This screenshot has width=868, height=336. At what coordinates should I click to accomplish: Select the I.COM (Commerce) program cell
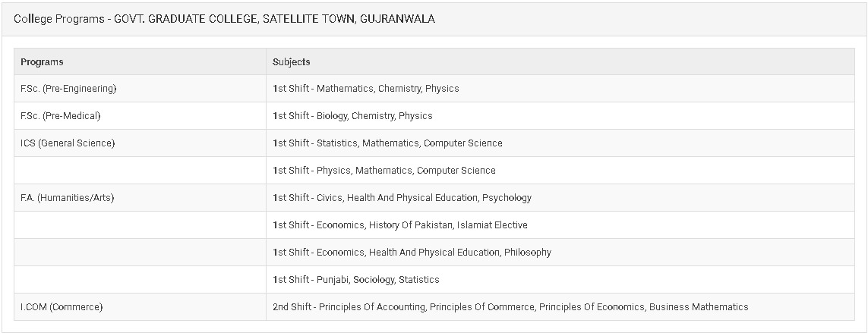(x=62, y=307)
